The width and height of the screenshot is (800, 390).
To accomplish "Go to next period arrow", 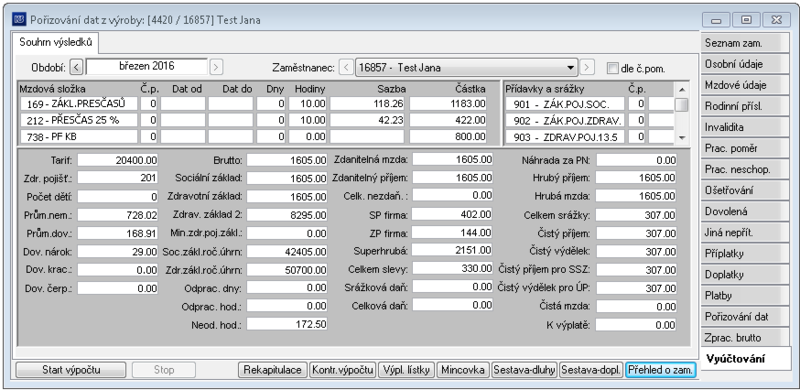I will coord(216,66).
